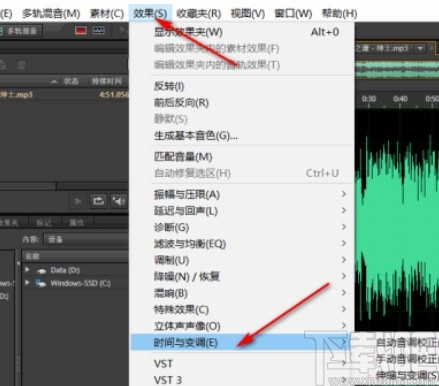Switch to the 属性 tab
The image size is (439, 386).
click(x=76, y=223)
